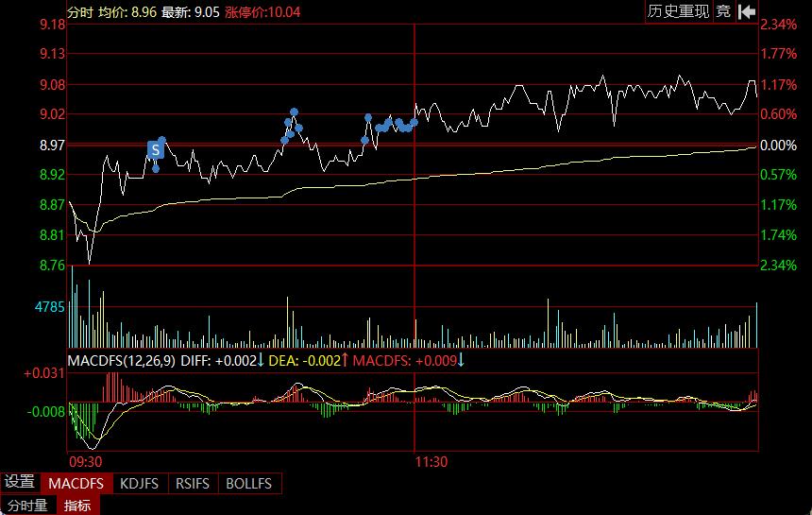The image size is (812, 515).
Task: Switch to KDJFS indicator tab
Action: pyautogui.click(x=140, y=484)
